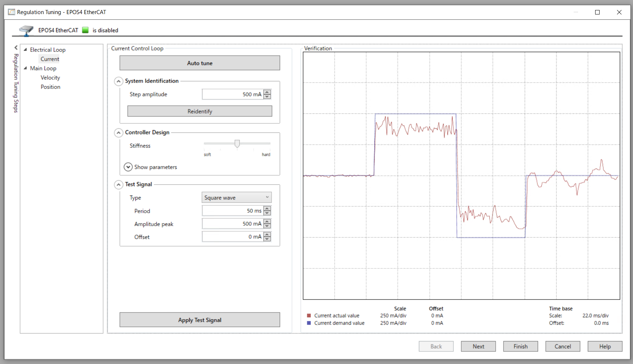Click Current actual value scale 250 mA/div
The height and width of the screenshot is (364, 633).
coord(393,316)
